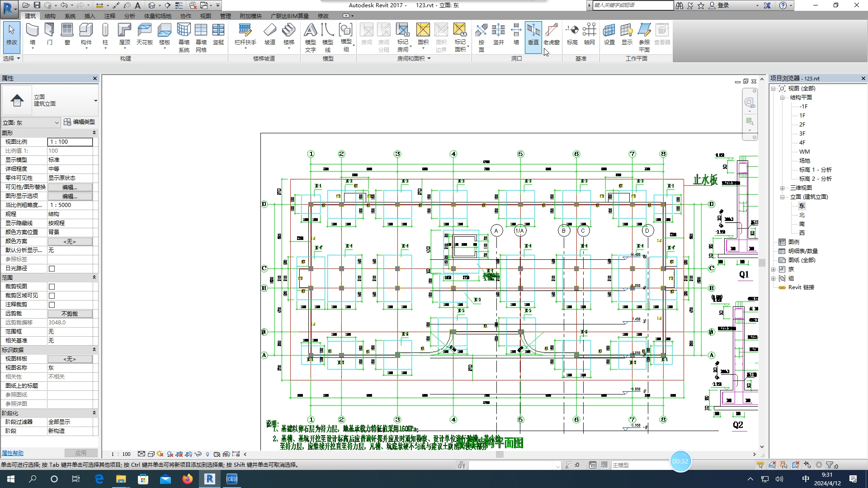The height and width of the screenshot is (488, 868).
Task: Switch to the Annotate (注释) ribbon tab
Action: pos(110,16)
